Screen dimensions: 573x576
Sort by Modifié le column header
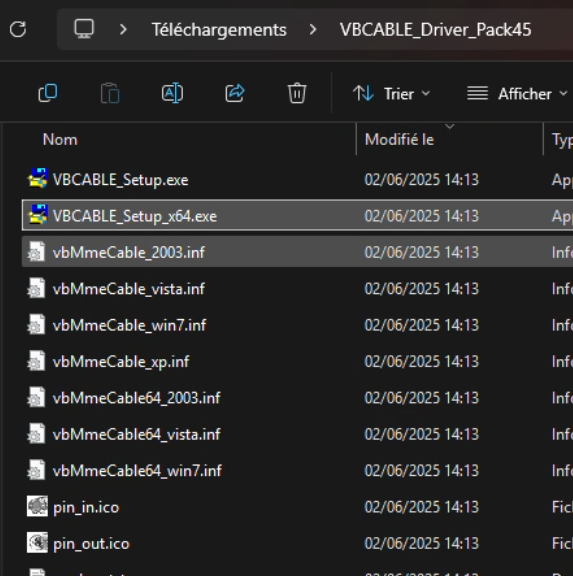399,140
